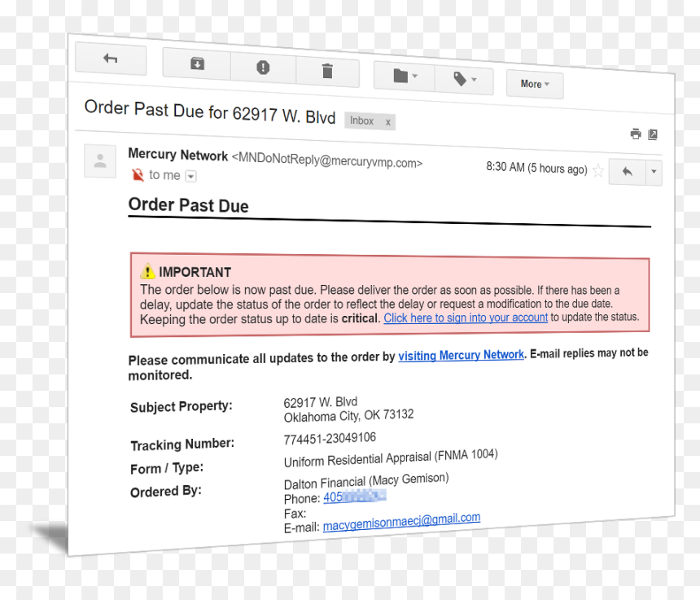Click the 'Tracking Number:' label

182,445
